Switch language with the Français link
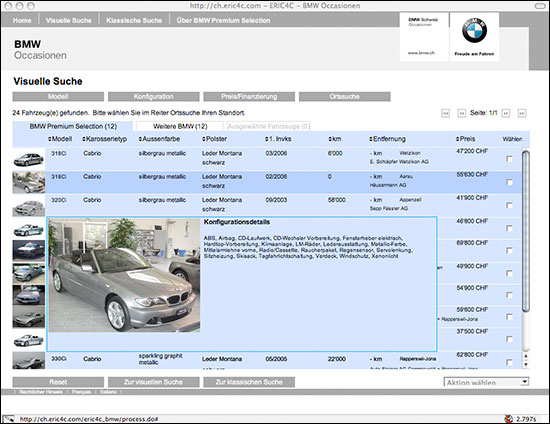The width and height of the screenshot is (550, 424). tap(81, 392)
